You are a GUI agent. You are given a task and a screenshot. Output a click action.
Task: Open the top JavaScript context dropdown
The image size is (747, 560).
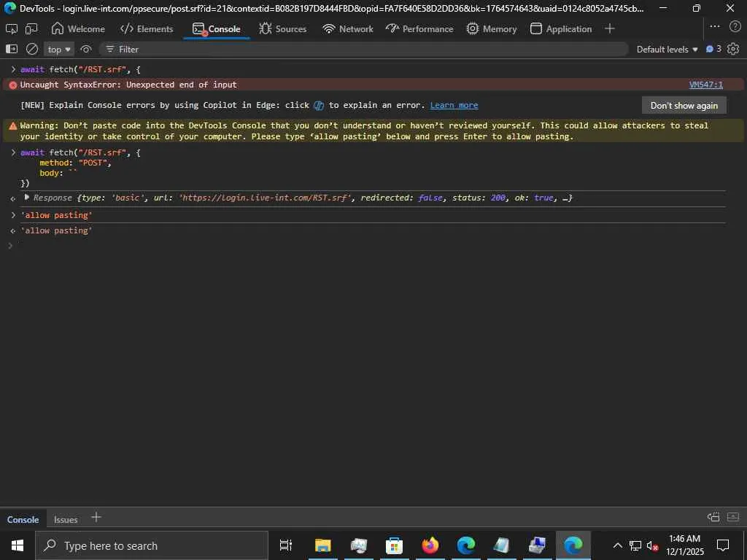59,49
